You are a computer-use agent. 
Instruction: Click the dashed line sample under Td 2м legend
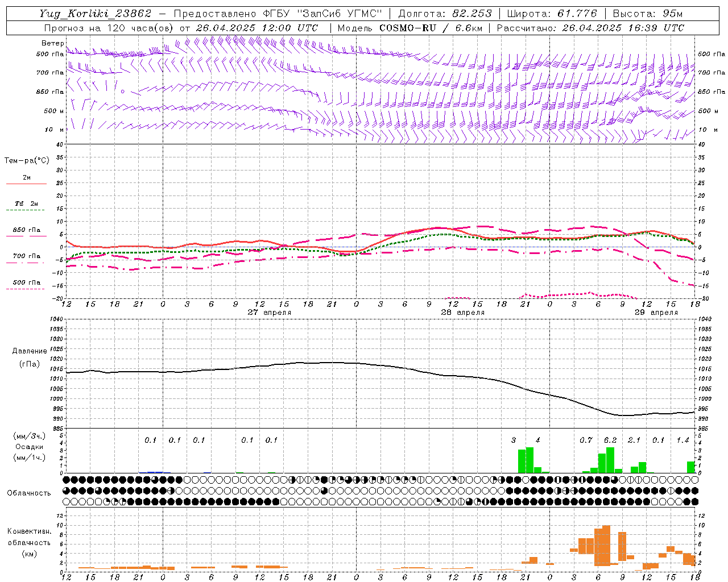click(26, 210)
